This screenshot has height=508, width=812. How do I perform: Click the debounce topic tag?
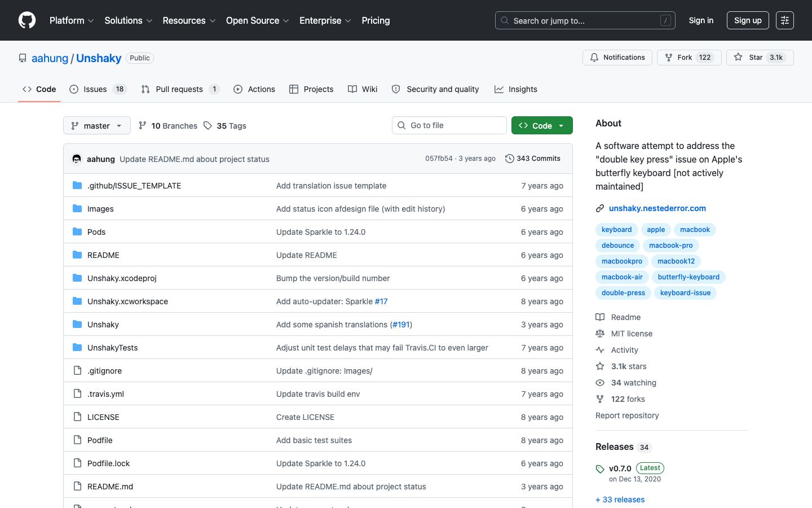tap(617, 246)
